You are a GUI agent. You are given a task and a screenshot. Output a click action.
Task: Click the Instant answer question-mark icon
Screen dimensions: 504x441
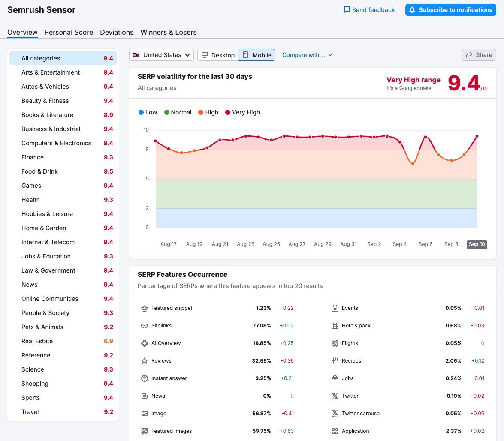pos(143,378)
